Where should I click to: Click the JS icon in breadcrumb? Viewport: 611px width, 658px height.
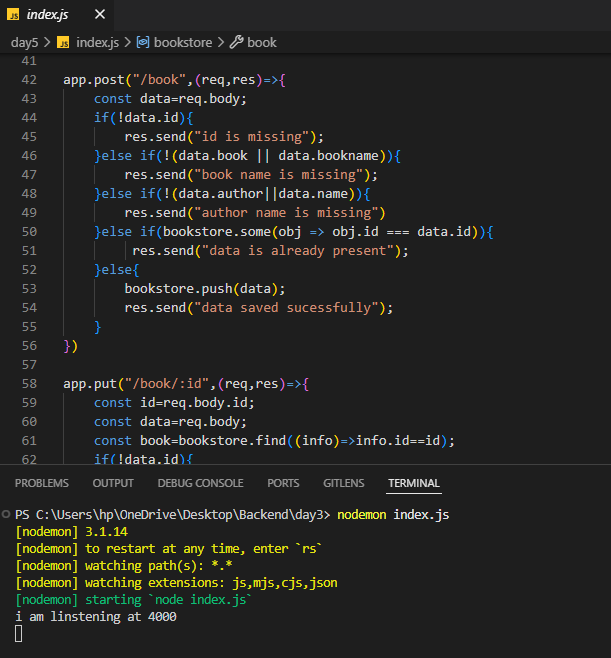coord(63,42)
